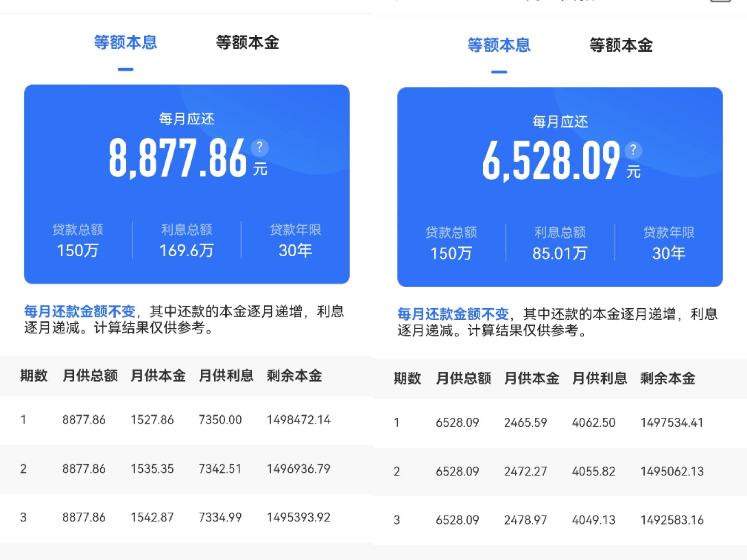
Task: Tap 利息总额 label in right card
Action: (x=560, y=232)
